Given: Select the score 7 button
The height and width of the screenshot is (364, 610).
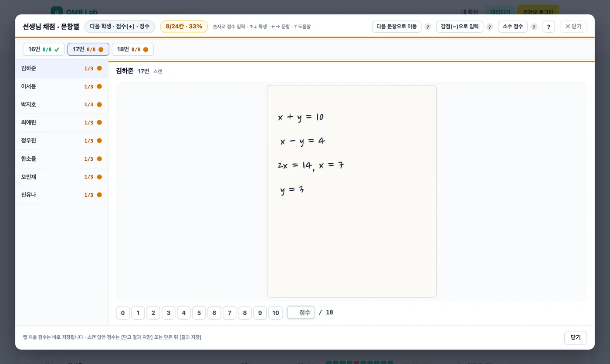Looking at the screenshot, I should (230, 313).
